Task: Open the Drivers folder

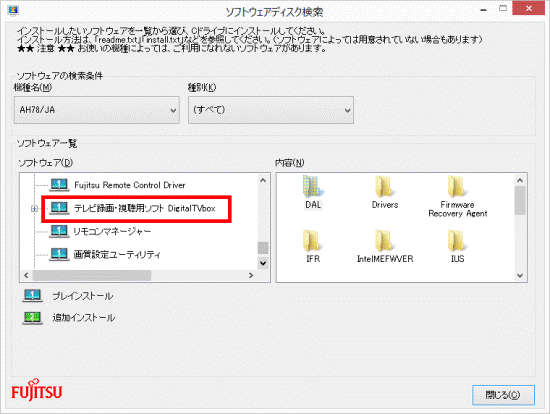Action: [x=385, y=186]
